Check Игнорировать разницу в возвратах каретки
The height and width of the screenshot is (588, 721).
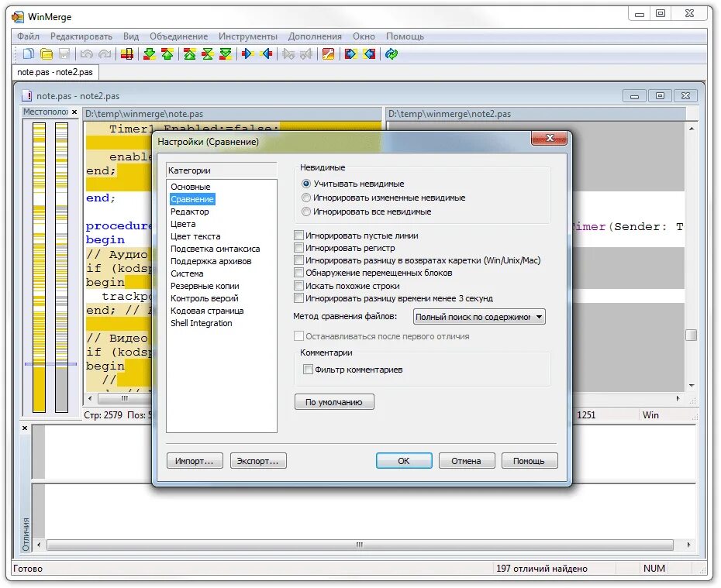[x=299, y=260]
